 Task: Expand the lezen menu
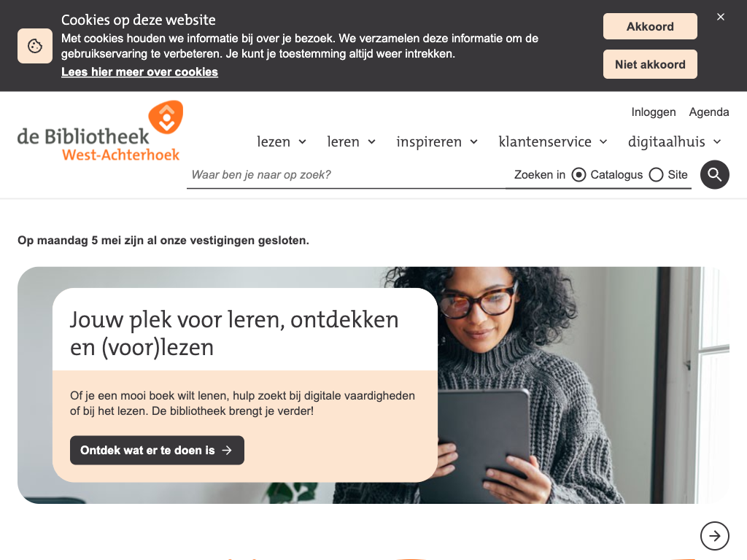[x=282, y=141]
